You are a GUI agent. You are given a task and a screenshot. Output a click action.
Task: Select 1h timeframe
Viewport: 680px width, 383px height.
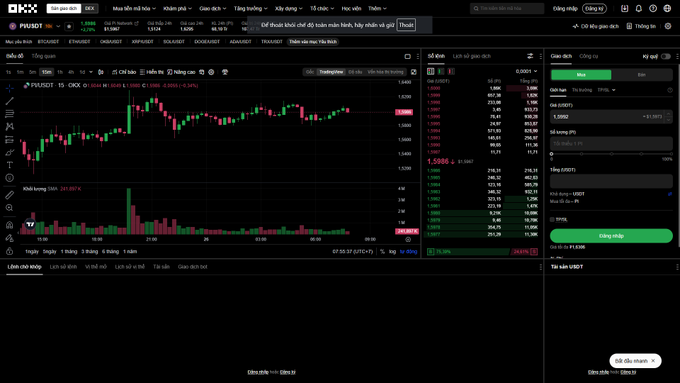[x=60, y=72]
